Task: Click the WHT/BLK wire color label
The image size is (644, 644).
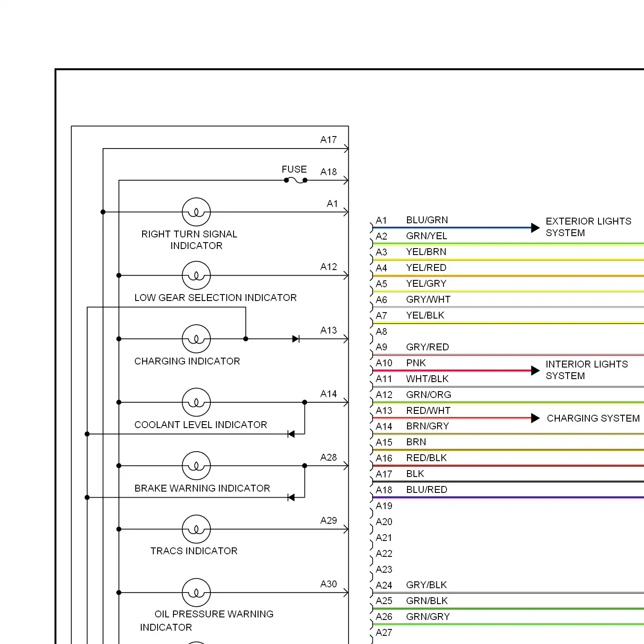Action: pos(428,379)
